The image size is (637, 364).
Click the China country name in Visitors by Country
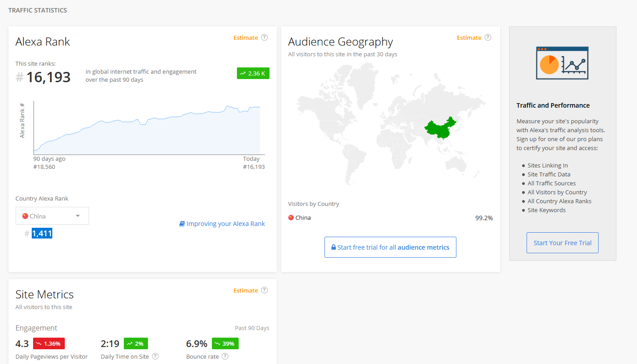tap(303, 218)
